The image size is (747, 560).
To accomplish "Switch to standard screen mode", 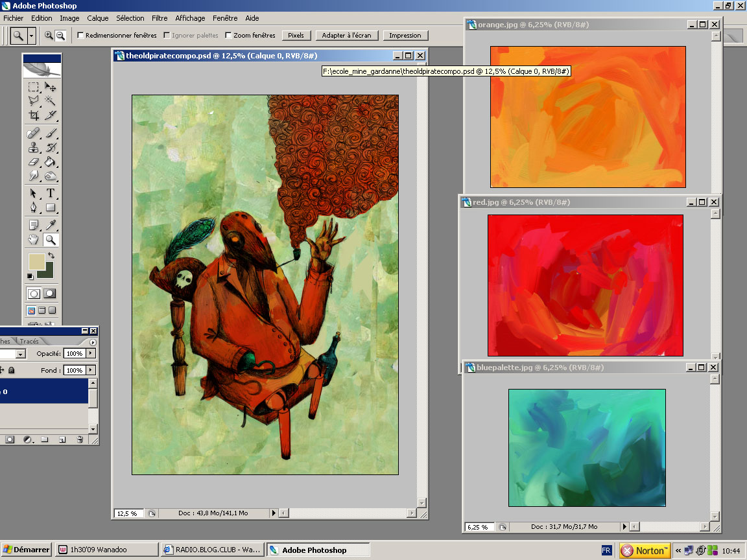I will click(31, 310).
